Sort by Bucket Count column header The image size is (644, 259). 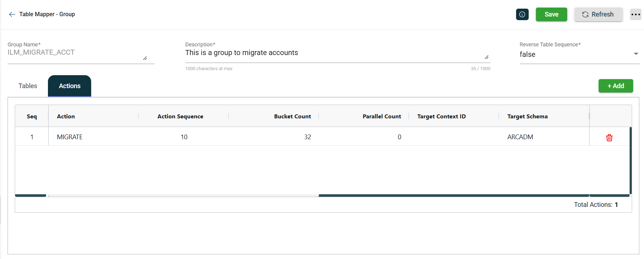[x=292, y=117]
